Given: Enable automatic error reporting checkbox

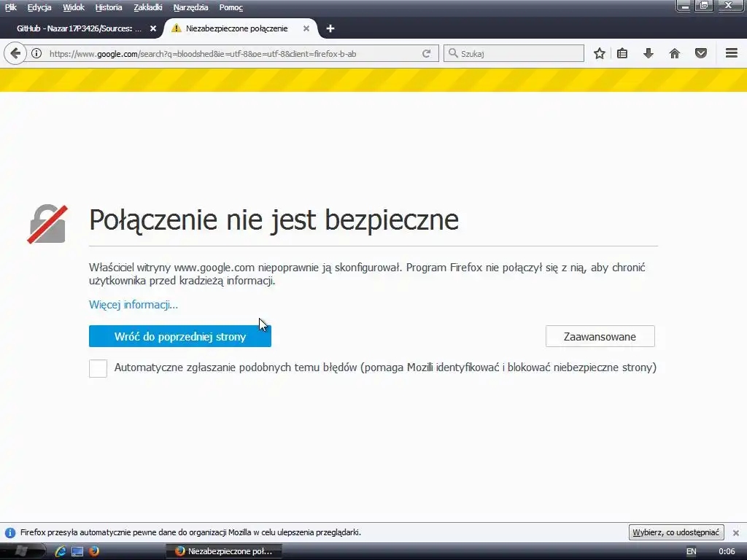Looking at the screenshot, I should click(98, 368).
